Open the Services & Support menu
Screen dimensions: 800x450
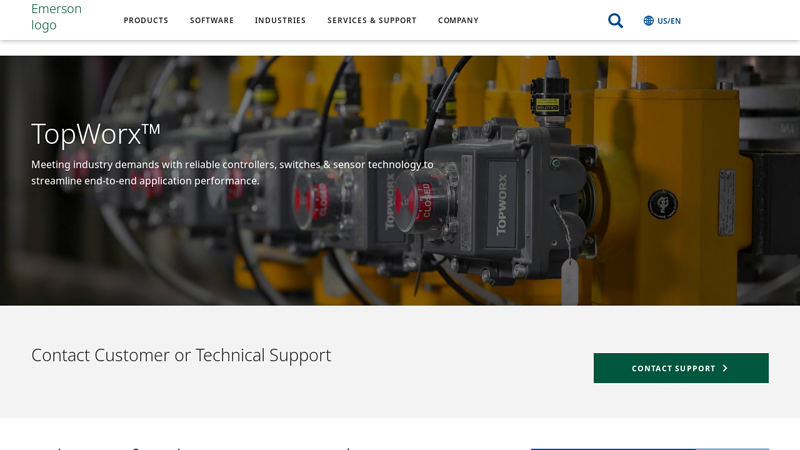pos(372,20)
